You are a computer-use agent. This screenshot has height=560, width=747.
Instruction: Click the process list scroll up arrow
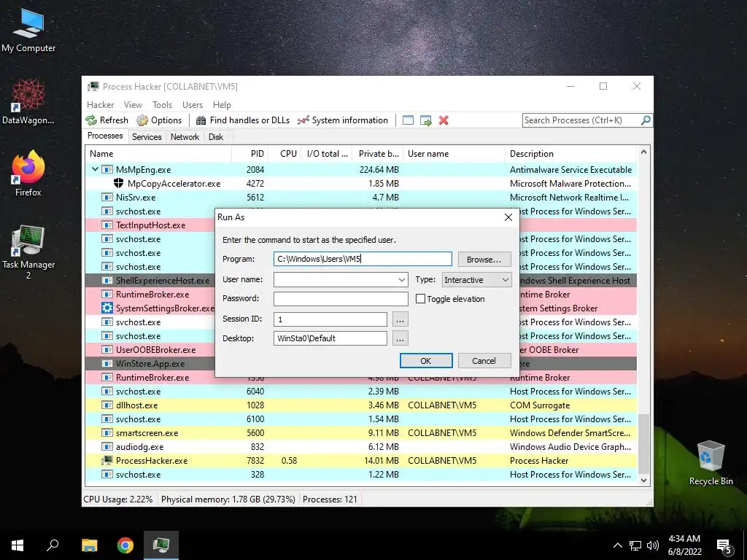click(x=643, y=152)
